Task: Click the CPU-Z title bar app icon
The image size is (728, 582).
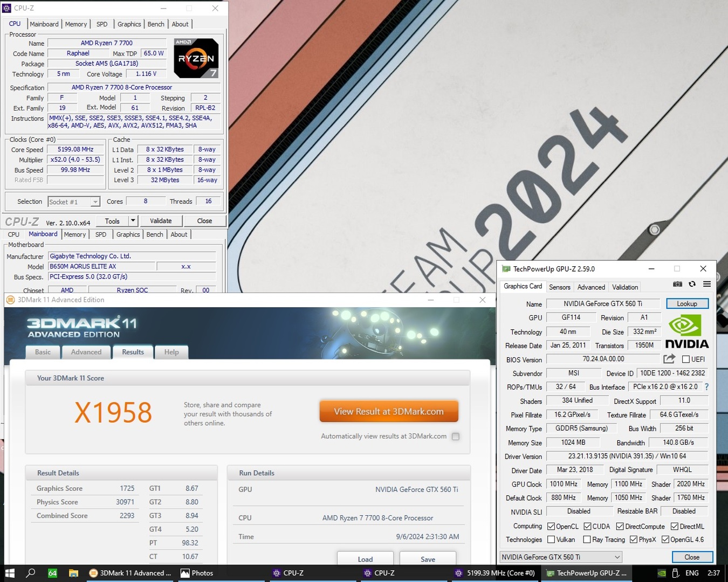Action: pos(7,8)
